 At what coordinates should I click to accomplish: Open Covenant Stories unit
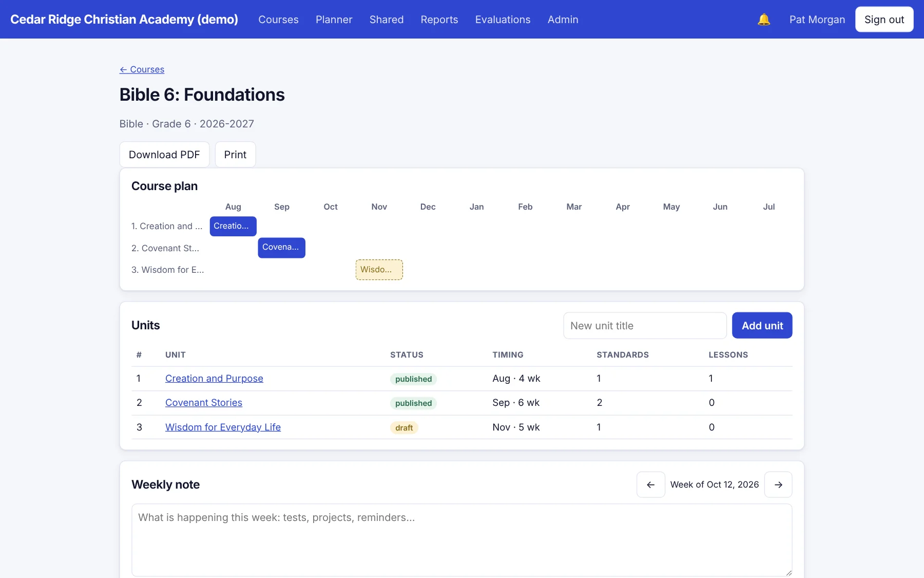point(204,403)
